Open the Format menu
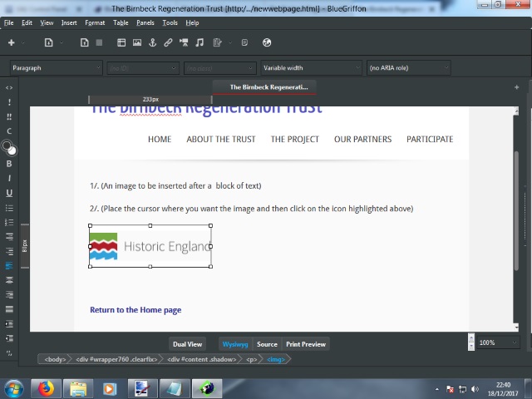This screenshot has height=399, width=532. tap(95, 22)
